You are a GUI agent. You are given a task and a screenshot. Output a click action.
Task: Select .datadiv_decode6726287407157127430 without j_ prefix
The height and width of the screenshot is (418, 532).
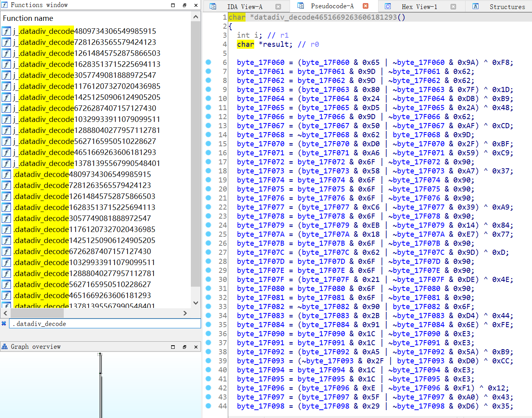[82, 251]
